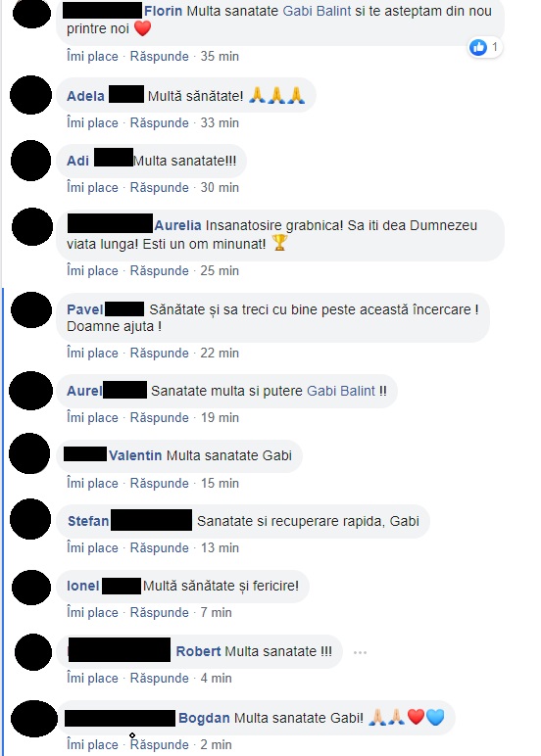Viewport: 541px width, 756px height.
Task: Click the profile avatar beside Ionel's comment
Action: (x=31, y=588)
